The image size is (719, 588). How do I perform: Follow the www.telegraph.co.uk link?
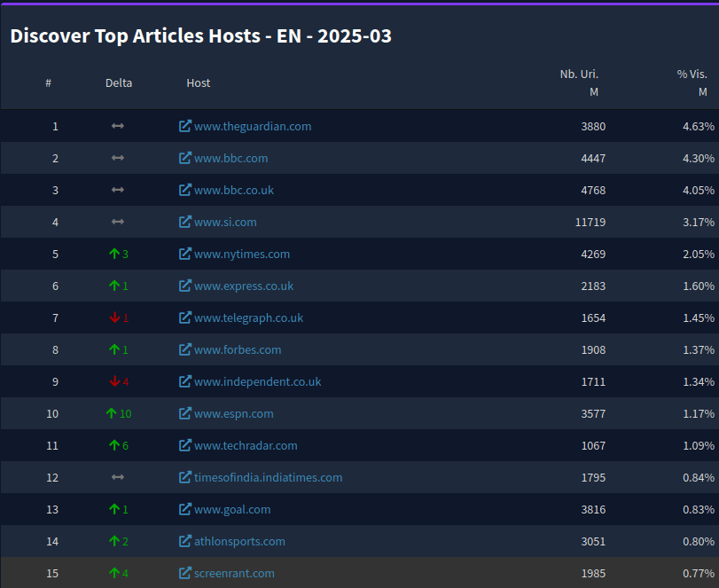point(248,318)
